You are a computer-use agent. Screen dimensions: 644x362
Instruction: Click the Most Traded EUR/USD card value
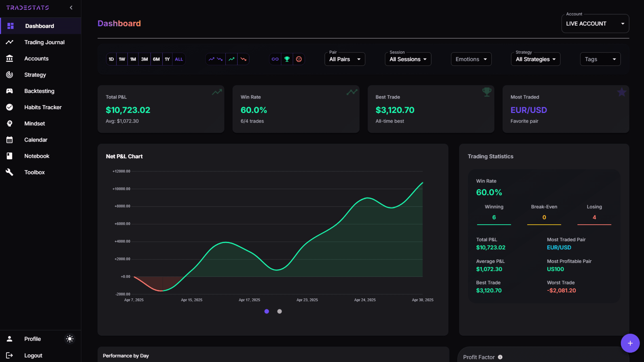tap(528, 110)
